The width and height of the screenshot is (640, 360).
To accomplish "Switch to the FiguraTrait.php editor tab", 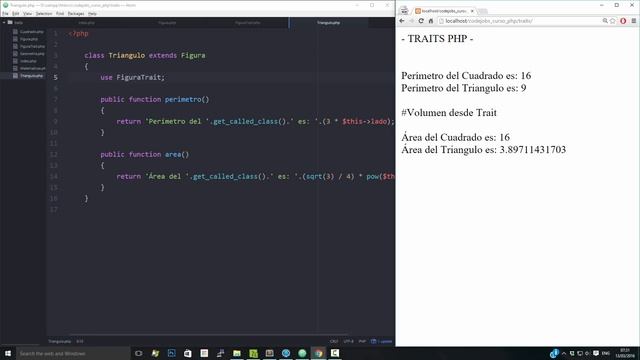I will 248,23.
